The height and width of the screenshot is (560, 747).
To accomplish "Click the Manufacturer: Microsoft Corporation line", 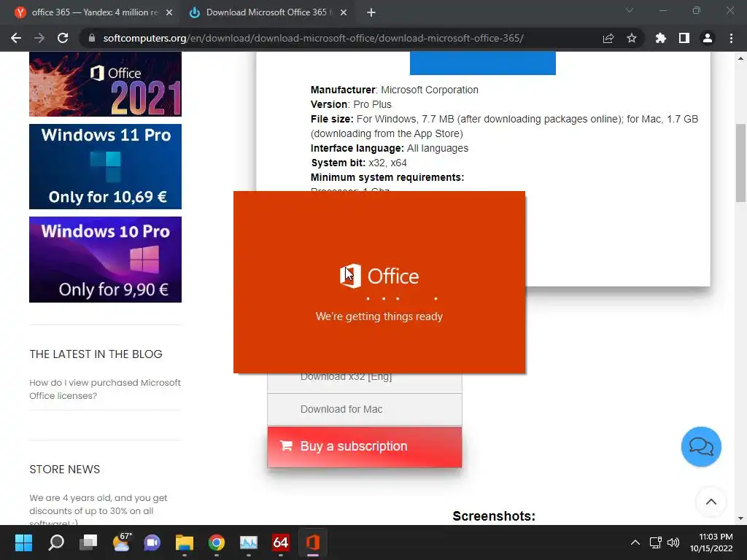I will click(x=395, y=90).
